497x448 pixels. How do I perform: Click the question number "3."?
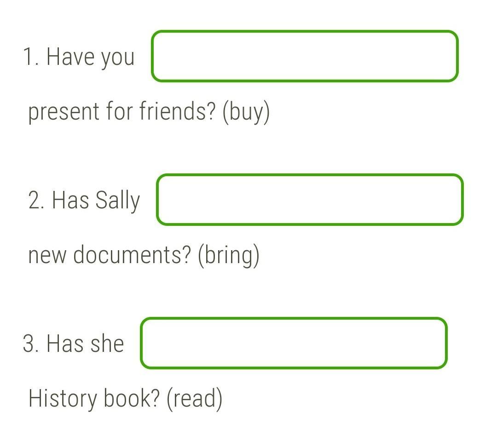(30, 344)
